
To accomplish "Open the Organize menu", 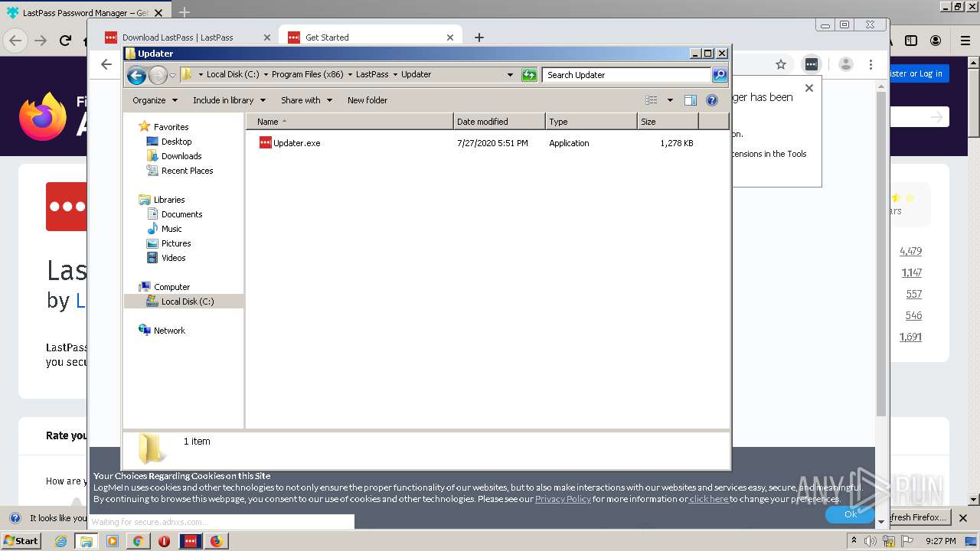I will tap(155, 100).
